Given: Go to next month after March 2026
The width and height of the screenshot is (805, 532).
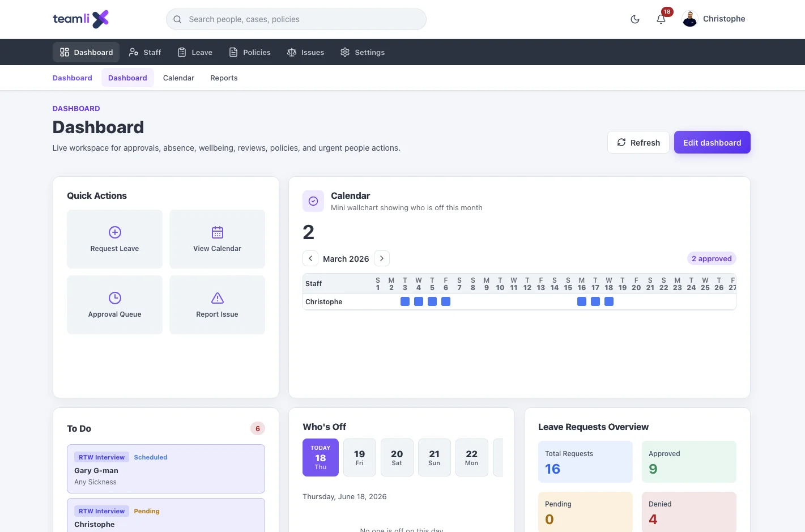Looking at the screenshot, I should click(382, 258).
